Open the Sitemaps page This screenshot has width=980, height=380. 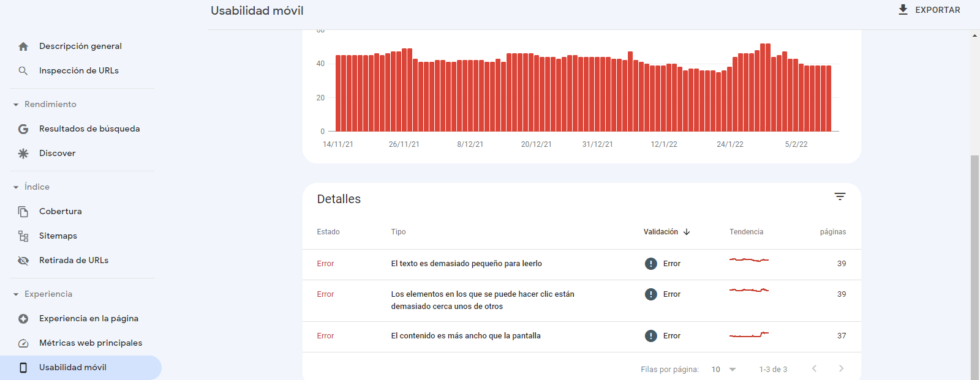[58, 236]
